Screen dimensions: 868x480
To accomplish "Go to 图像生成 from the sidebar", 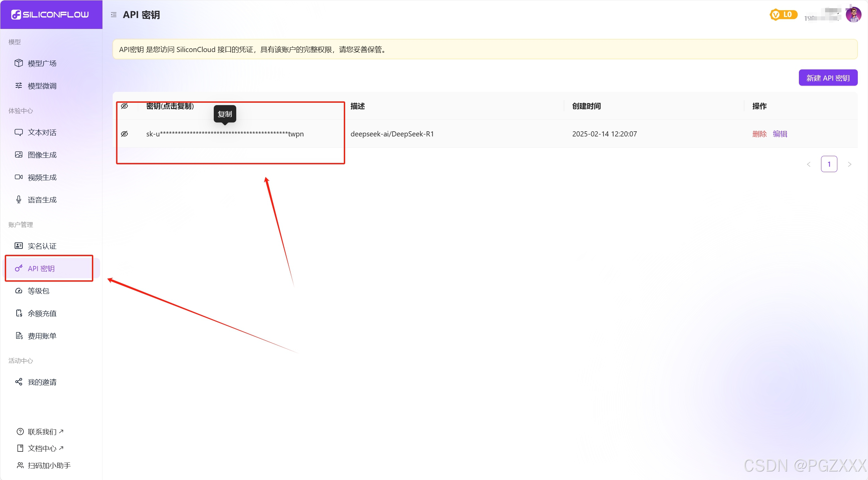I will click(x=42, y=155).
